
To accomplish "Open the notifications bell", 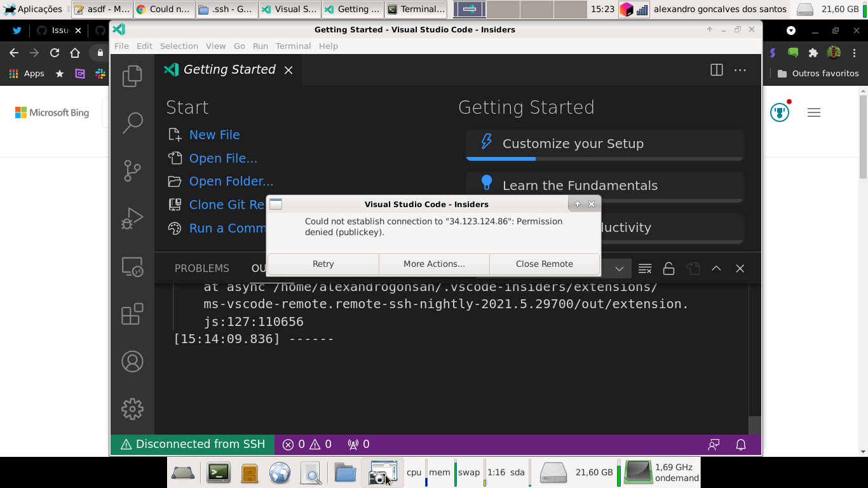I will coord(741,444).
